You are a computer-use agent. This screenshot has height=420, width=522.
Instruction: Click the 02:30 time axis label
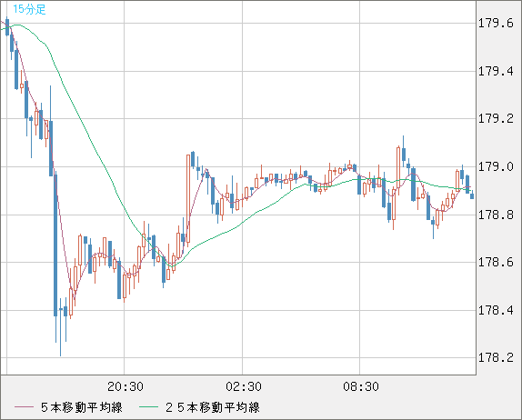tap(244, 386)
